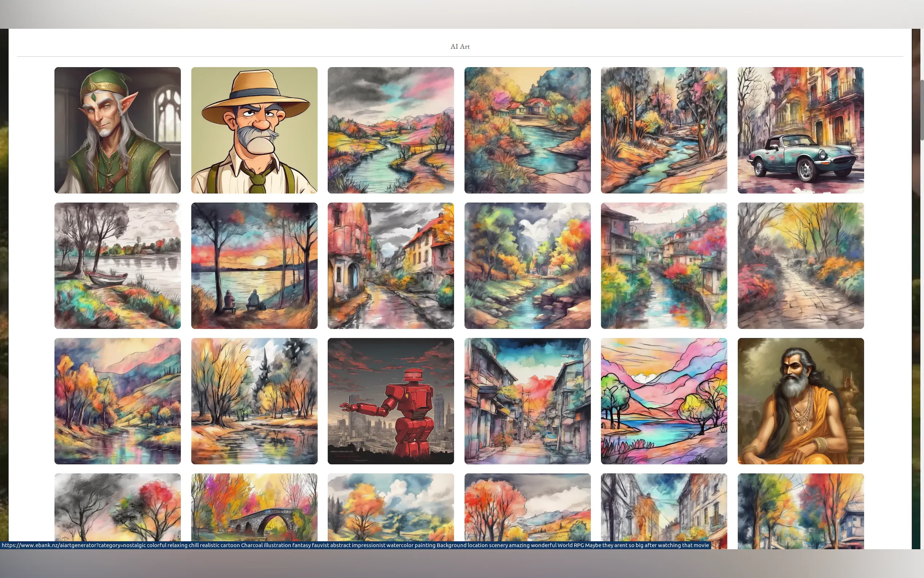Click the rowboat on lakeshore sketch

[x=117, y=265]
